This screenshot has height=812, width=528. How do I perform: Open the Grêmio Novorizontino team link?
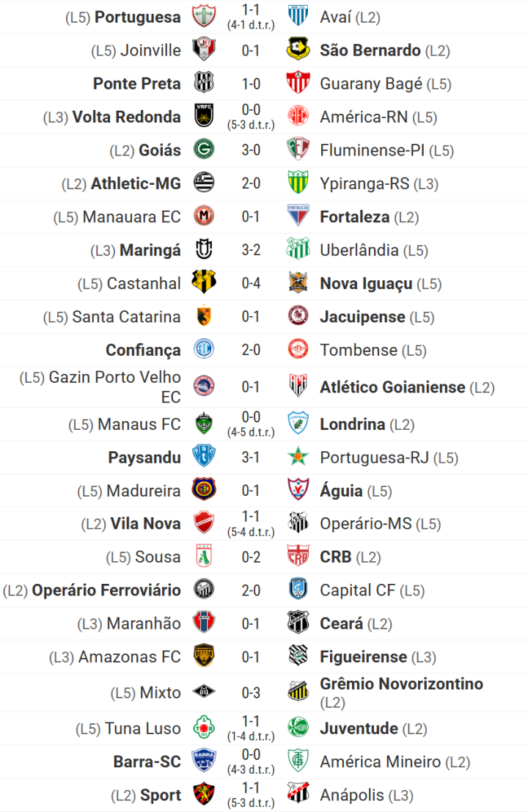[x=401, y=684]
